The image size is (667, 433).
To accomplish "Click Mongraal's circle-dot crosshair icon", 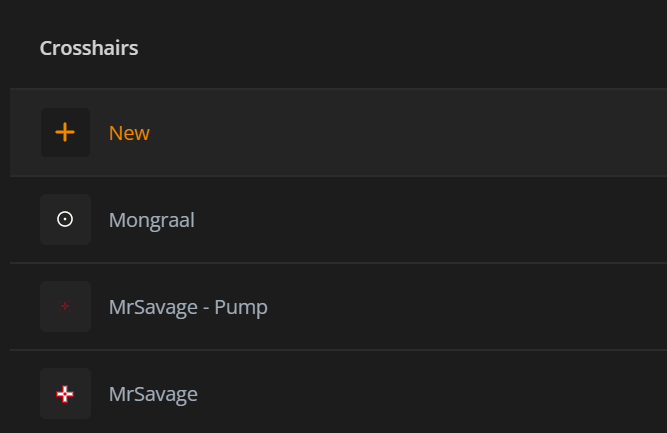I will [x=65, y=220].
